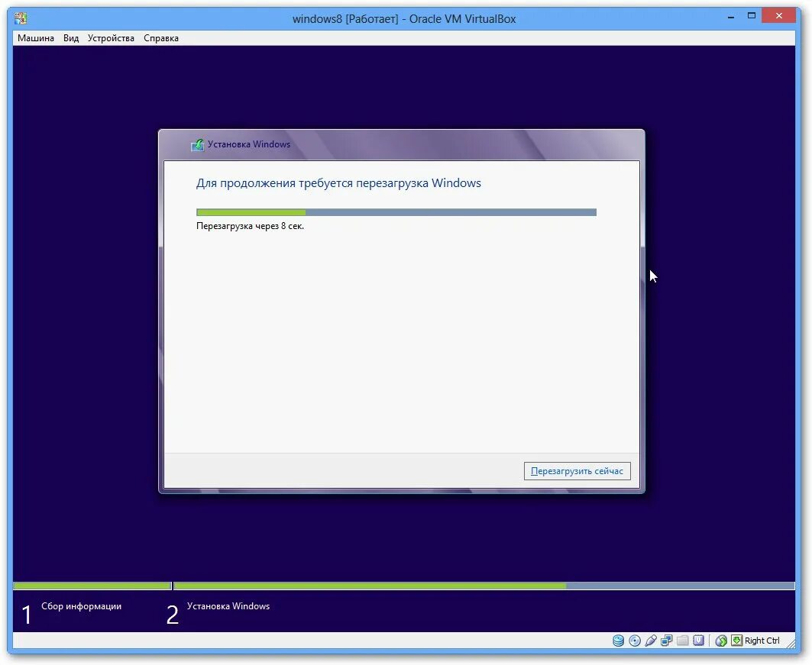812x665 pixels.
Task: Click the virtualization chip status icon
Action: (699, 641)
